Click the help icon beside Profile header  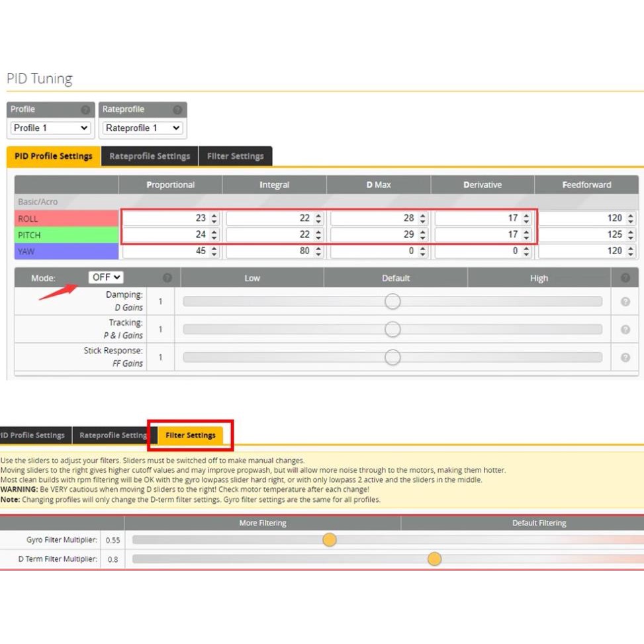(x=85, y=110)
